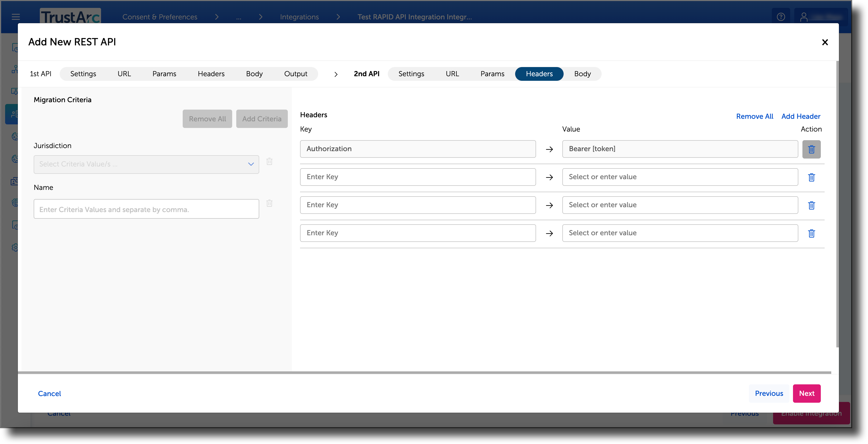Click the 1st API label
The image size is (868, 444).
click(40, 74)
